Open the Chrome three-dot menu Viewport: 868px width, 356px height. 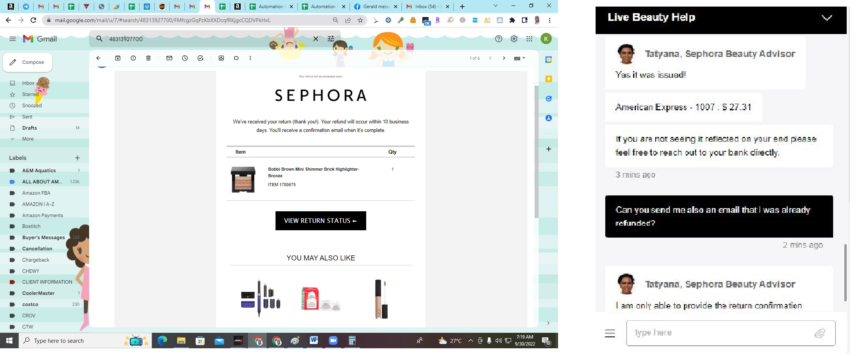tap(549, 20)
